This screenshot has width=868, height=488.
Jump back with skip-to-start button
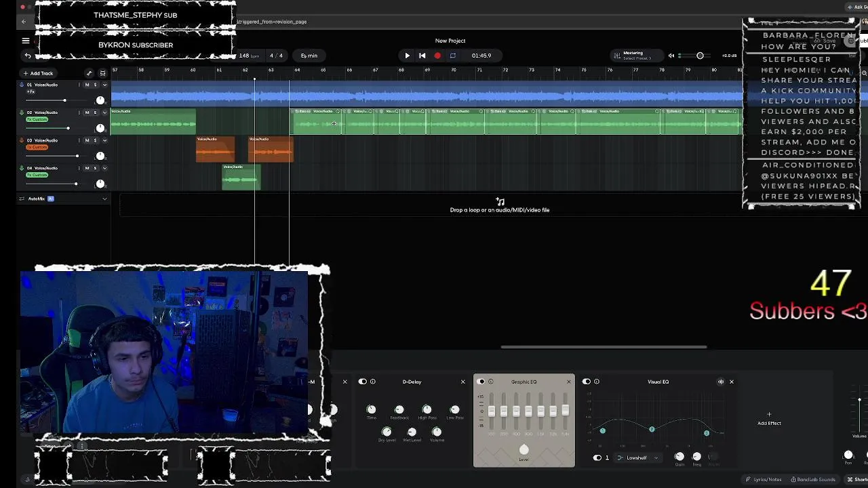pos(422,56)
